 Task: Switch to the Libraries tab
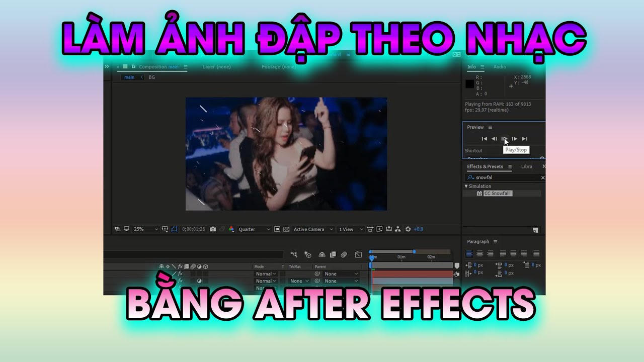[x=526, y=166]
